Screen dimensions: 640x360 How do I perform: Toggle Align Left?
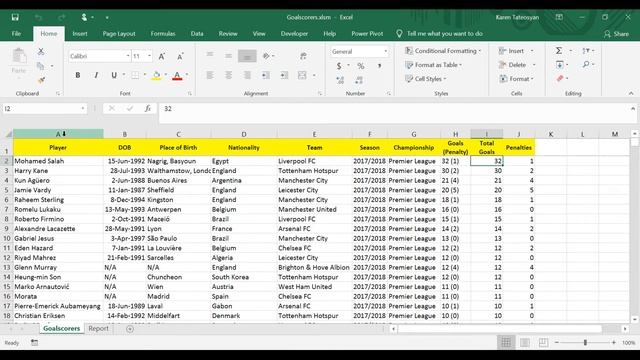click(x=210, y=75)
